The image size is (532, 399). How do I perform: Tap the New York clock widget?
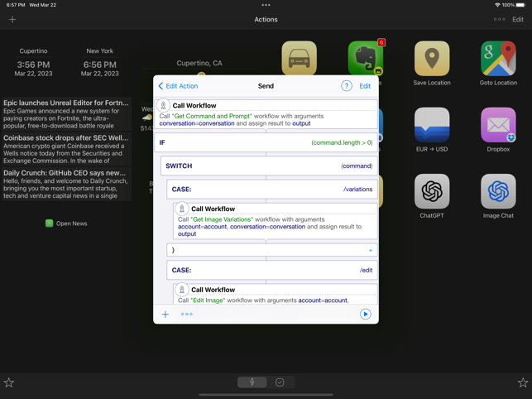[100, 62]
